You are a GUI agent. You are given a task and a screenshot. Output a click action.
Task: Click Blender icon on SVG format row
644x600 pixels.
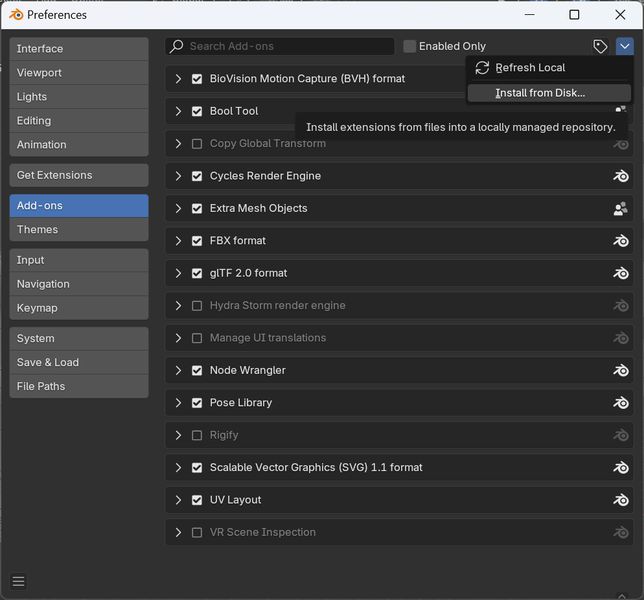pyautogui.click(x=621, y=468)
